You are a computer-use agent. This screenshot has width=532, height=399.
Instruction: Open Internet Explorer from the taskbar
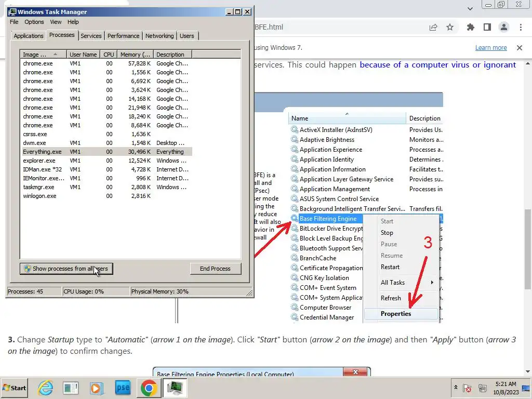[x=45, y=388]
